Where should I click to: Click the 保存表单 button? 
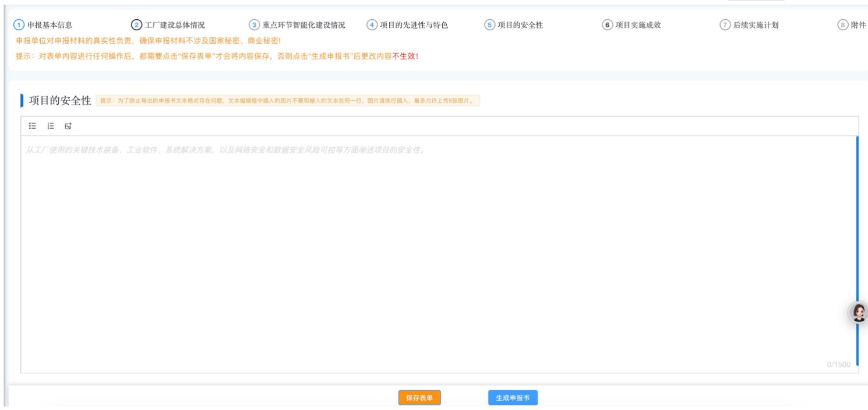(419, 398)
